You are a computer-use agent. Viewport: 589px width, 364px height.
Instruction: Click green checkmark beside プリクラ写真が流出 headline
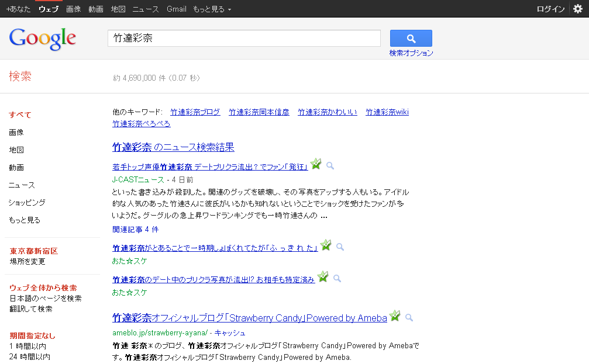[x=323, y=278]
